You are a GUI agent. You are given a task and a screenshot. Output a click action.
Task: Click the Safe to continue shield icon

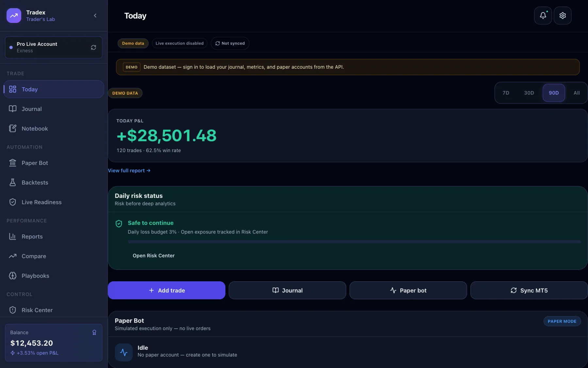(x=119, y=224)
